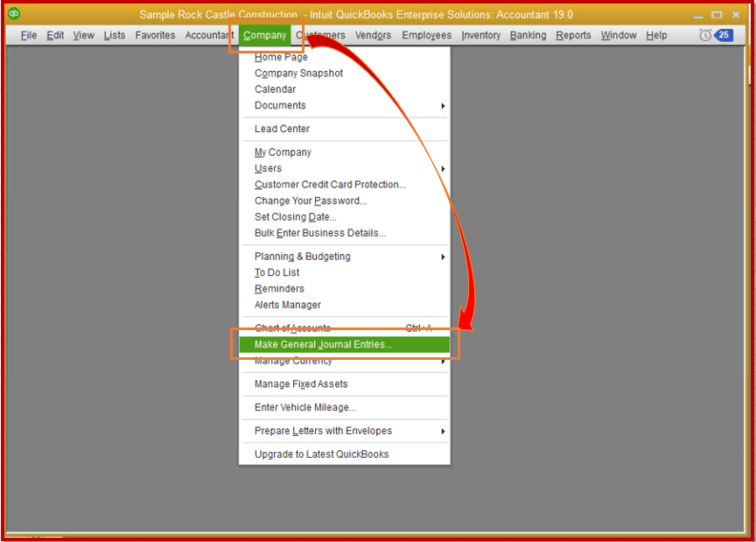The image size is (756, 542).
Task: Open the Inventory menu
Action: [x=480, y=35]
